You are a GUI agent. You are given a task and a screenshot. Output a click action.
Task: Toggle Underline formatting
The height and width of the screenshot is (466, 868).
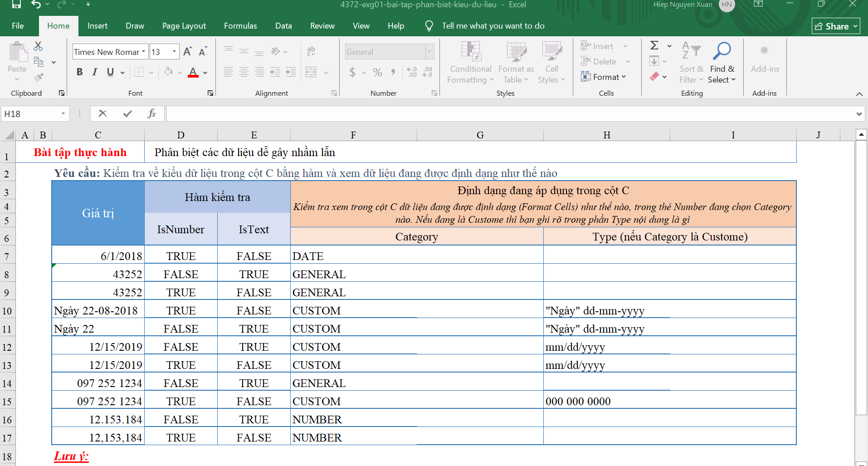110,72
